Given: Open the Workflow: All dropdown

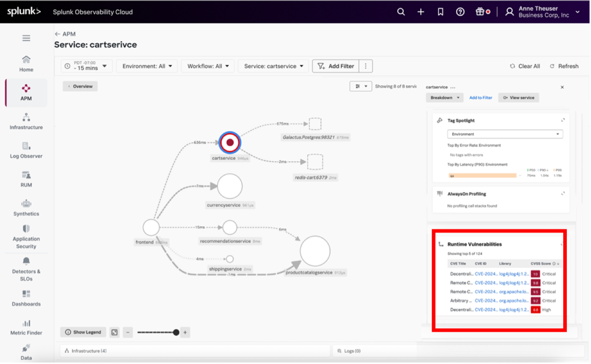Looking at the screenshot, I should pyautogui.click(x=208, y=66).
